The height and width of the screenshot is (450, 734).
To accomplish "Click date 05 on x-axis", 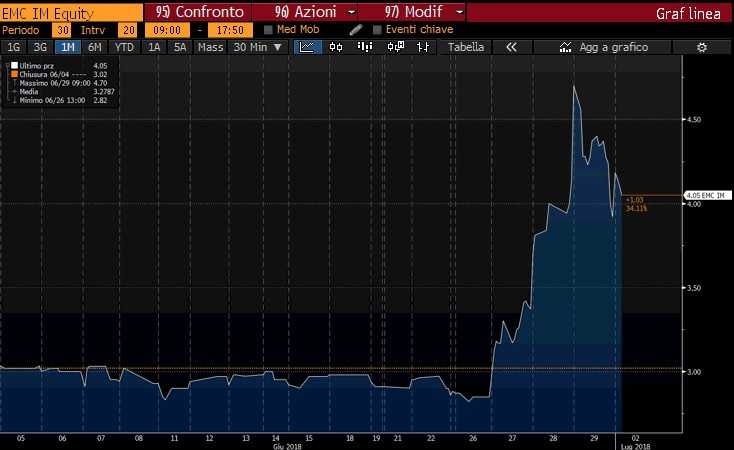I will pyautogui.click(x=21, y=438).
